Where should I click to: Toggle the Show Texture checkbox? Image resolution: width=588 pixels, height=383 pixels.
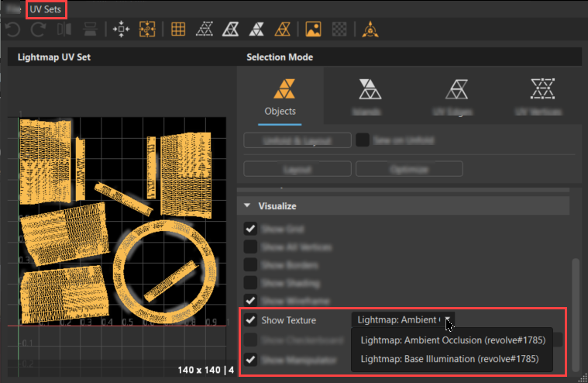pyautogui.click(x=250, y=320)
